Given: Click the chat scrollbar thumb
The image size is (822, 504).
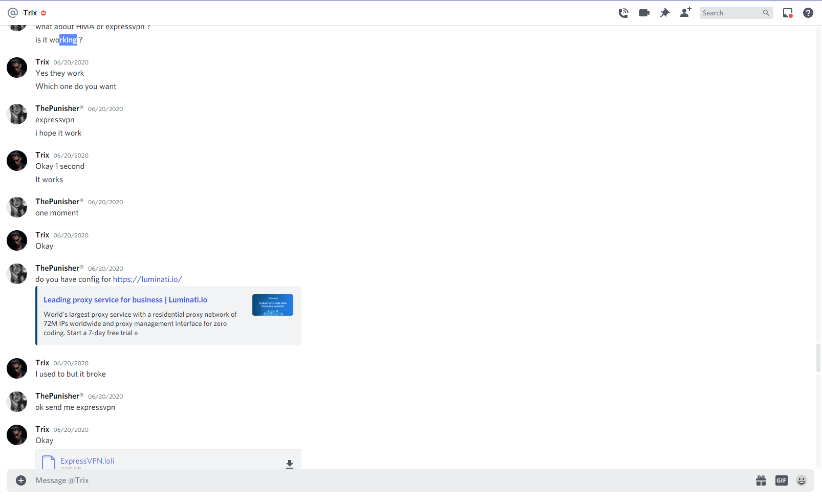Looking at the screenshot, I should point(818,358).
